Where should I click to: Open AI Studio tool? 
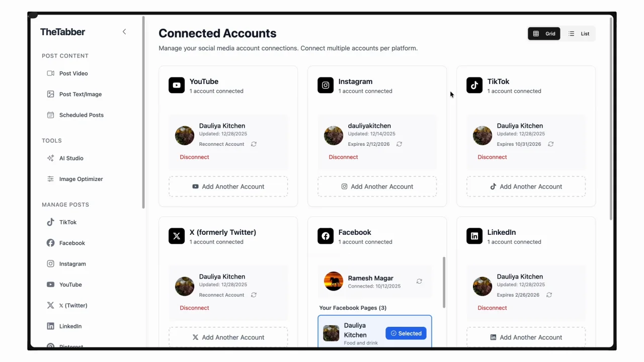click(x=71, y=158)
